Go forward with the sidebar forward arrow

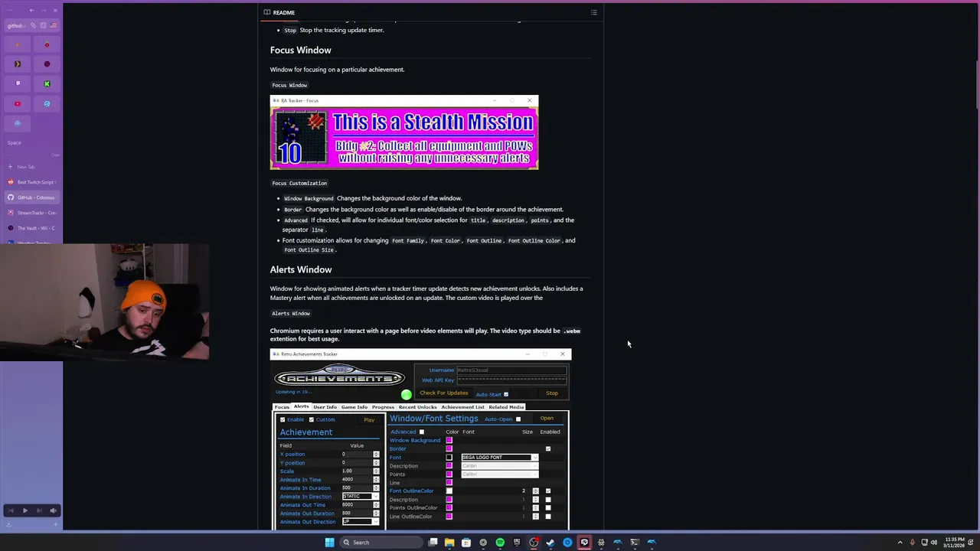(x=44, y=10)
